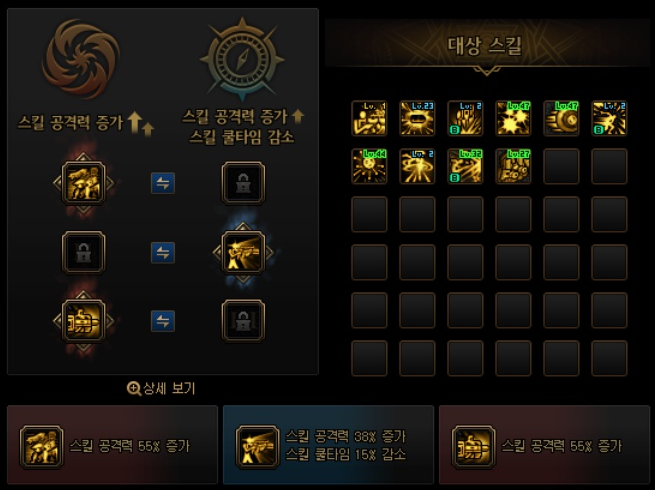Toggle the third row swap arrows button
This screenshot has height=490, width=655.
pyautogui.click(x=163, y=321)
